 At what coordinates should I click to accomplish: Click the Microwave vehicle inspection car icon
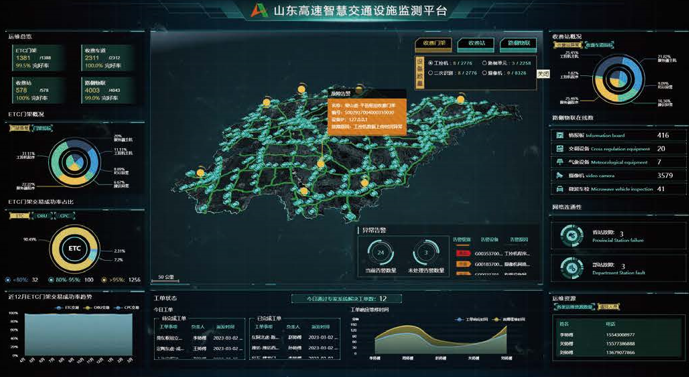coord(560,189)
